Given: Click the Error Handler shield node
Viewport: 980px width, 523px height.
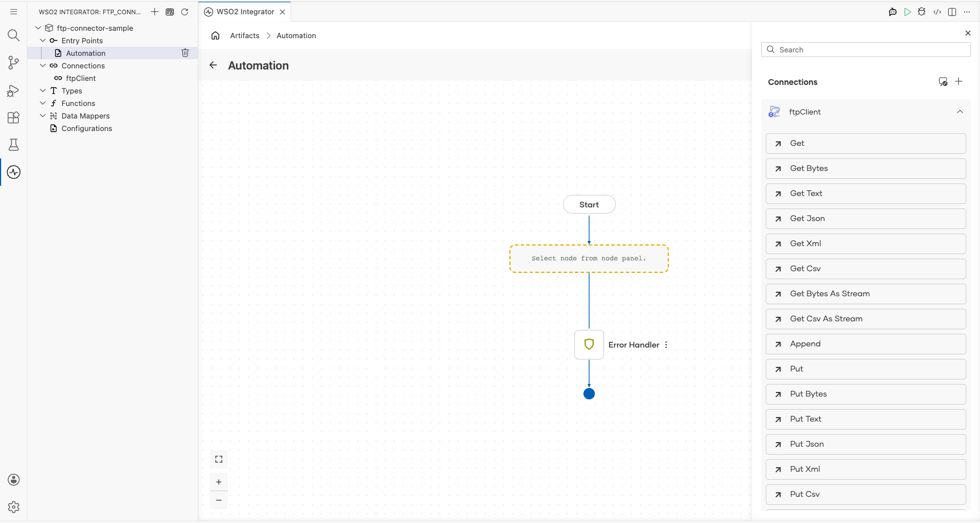Looking at the screenshot, I should 589,345.
